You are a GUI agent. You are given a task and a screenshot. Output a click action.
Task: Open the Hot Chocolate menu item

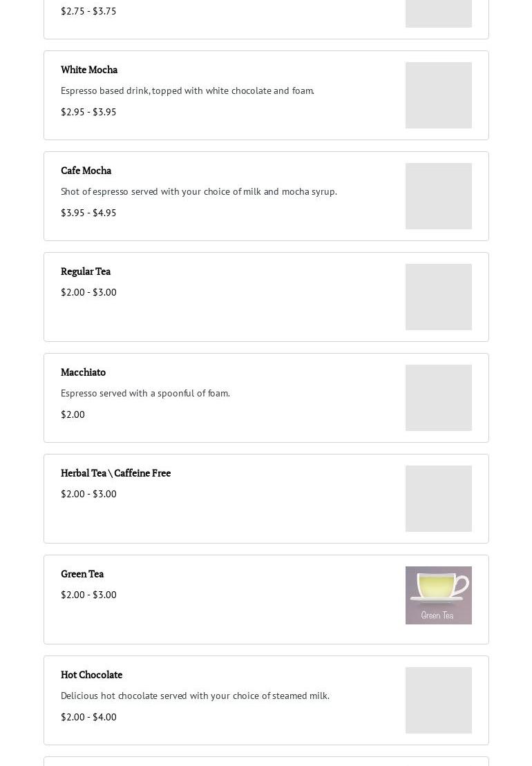click(x=91, y=675)
